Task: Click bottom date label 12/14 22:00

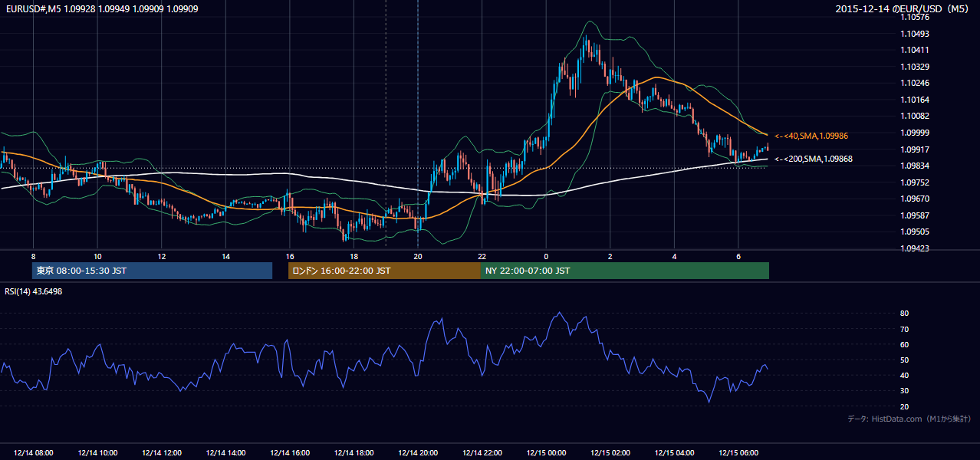Action: tap(482, 453)
